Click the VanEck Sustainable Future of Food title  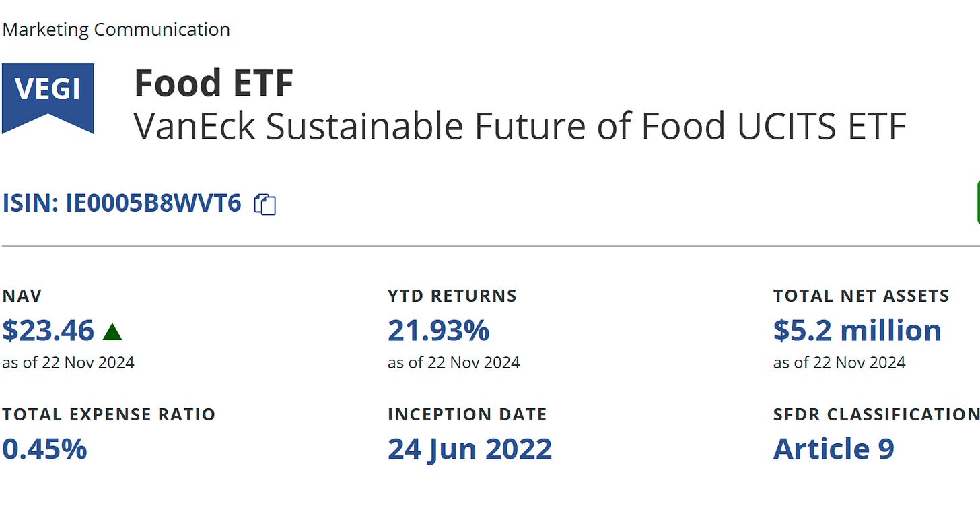(520, 126)
